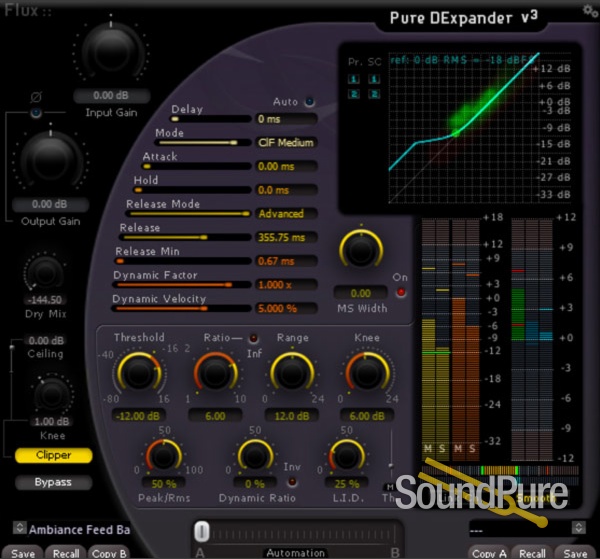Toggle the Dynamic Ratio Inv LED
The image size is (600, 559).
(x=292, y=481)
